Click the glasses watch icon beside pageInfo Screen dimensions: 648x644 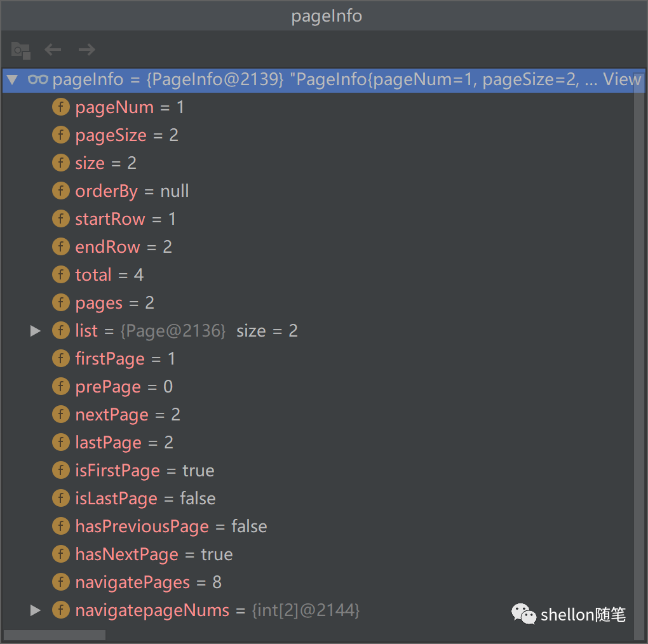(38, 79)
